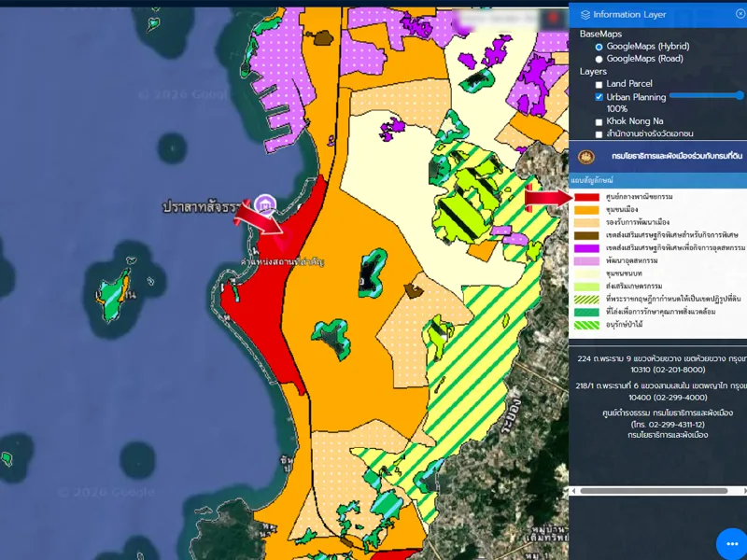Click the Urban Planning opacity slider handle
This screenshot has width=747, height=560.
click(x=740, y=95)
